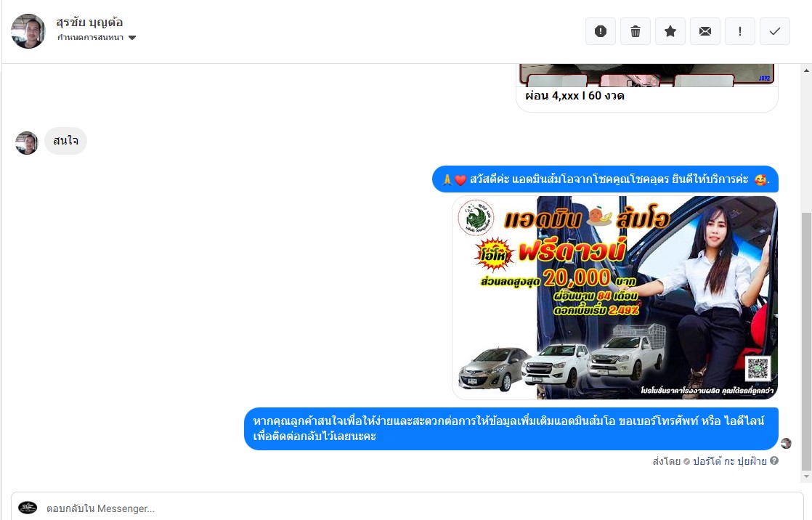This screenshot has height=520, width=812.
Task: Click the customer name สุรชัย บุญต้อ
Action: tap(89, 23)
